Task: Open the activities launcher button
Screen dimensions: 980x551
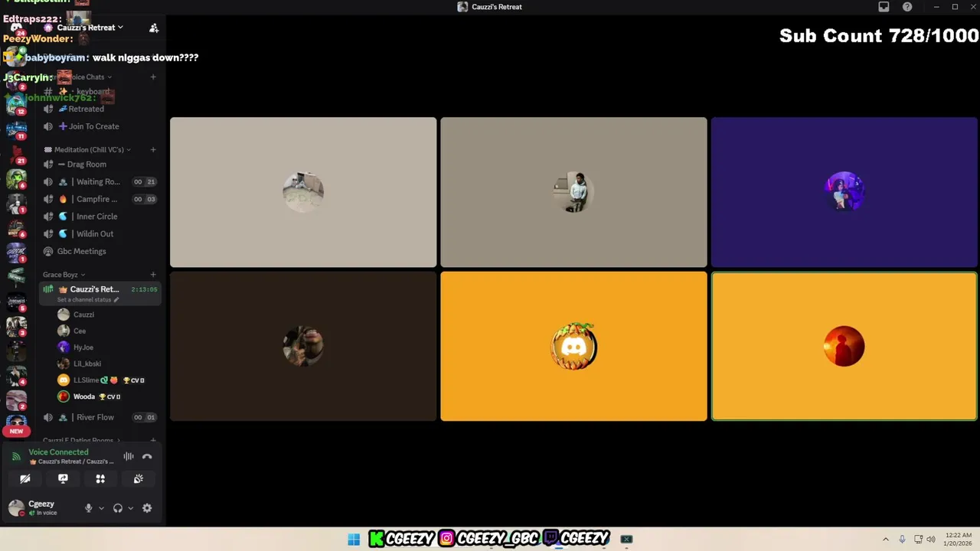Action: click(x=100, y=478)
